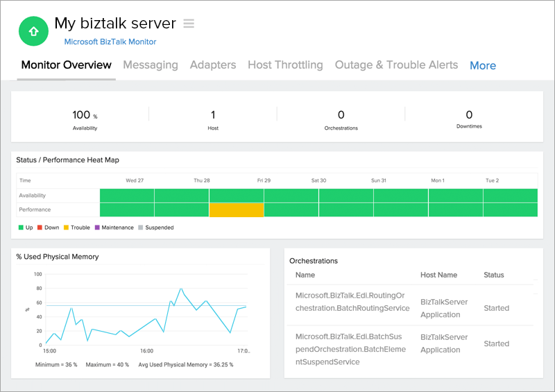Expand the More tabs dropdown

(483, 66)
